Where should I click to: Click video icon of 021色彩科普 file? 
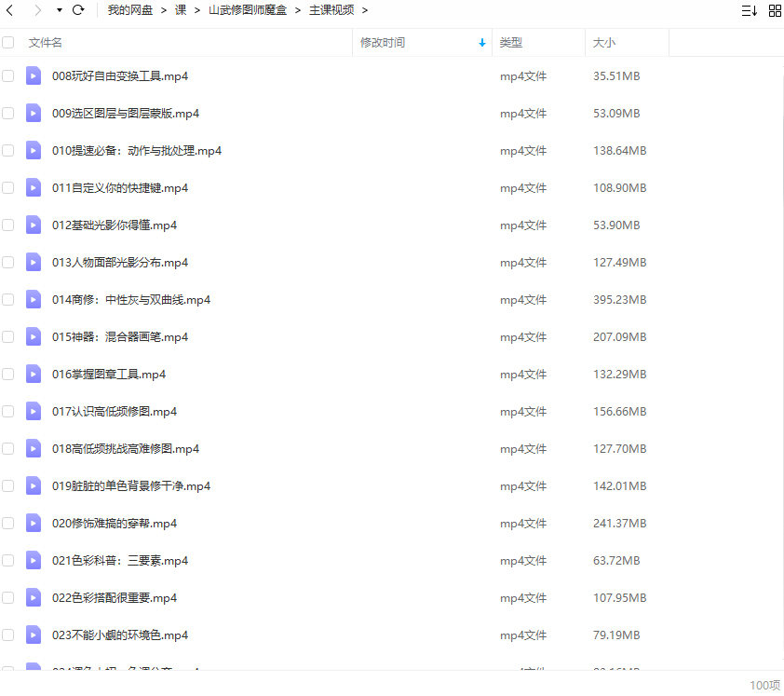coord(34,560)
